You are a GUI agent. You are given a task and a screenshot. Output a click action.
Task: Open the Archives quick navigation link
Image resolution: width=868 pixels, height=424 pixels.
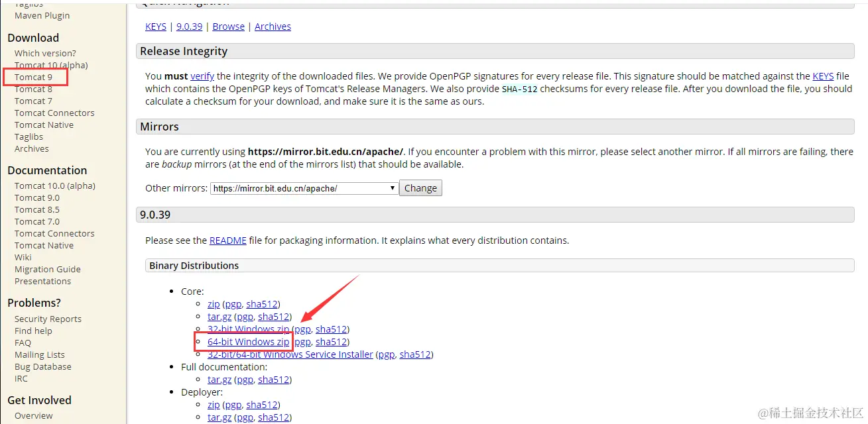(x=273, y=26)
